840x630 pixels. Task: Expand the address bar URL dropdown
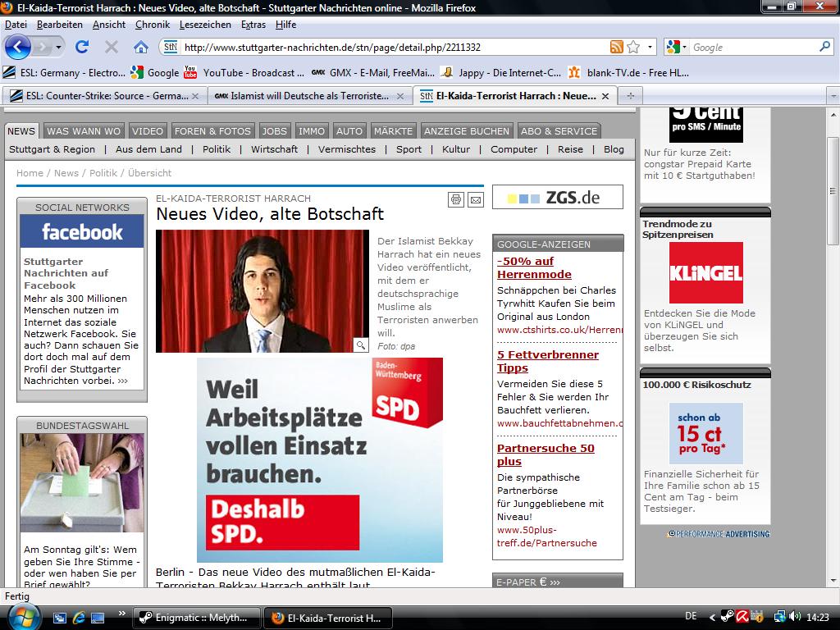[650, 47]
